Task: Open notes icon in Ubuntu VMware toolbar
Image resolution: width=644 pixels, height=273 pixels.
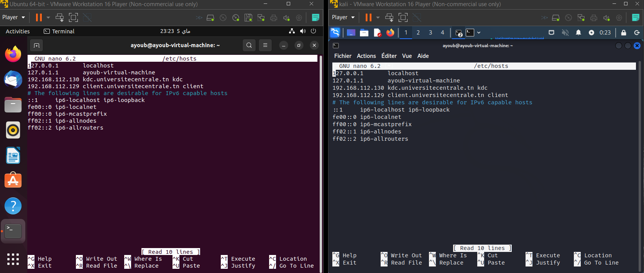Action: pyautogui.click(x=315, y=17)
